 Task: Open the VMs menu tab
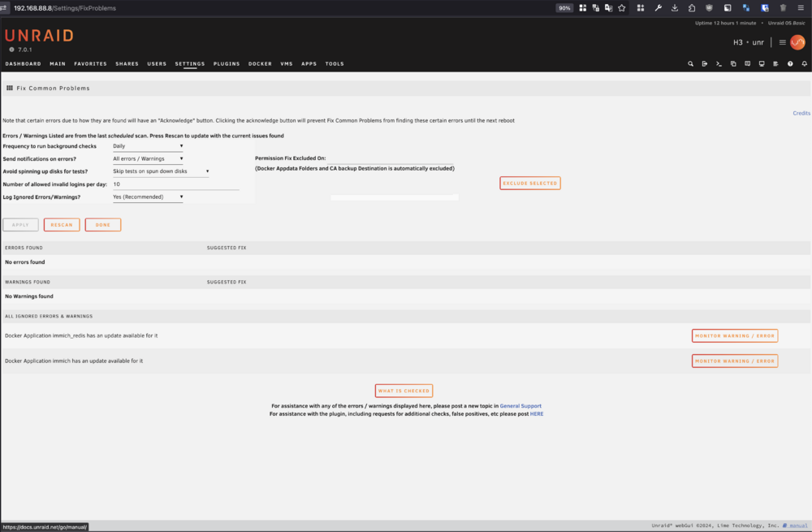287,63
